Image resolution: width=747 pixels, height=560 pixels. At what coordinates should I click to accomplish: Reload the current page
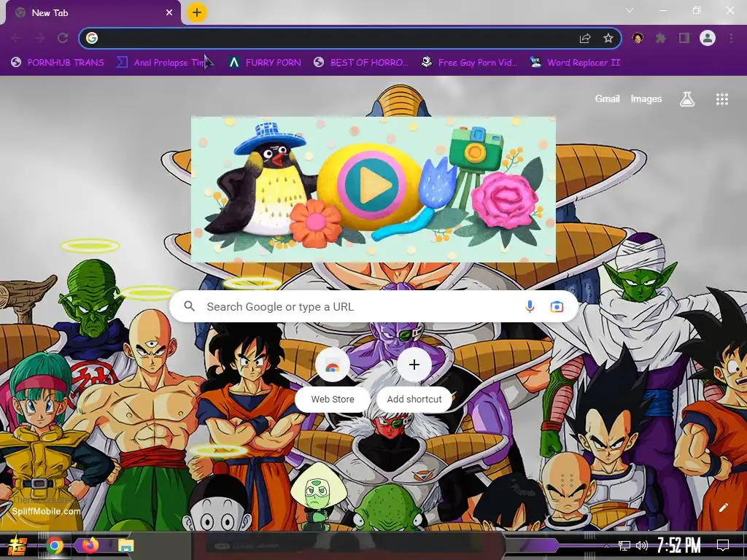coord(63,38)
